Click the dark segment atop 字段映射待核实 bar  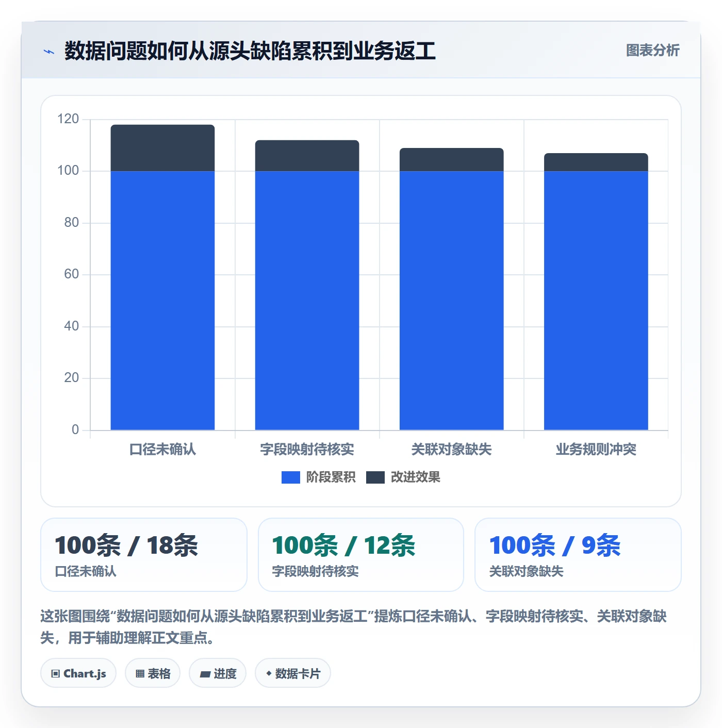point(307,156)
